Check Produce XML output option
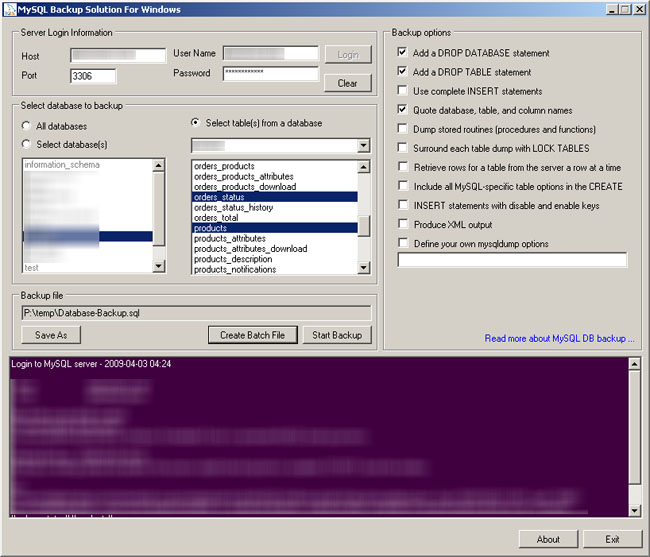Image resolution: width=650 pixels, height=557 pixels. [x=403, y=224]
